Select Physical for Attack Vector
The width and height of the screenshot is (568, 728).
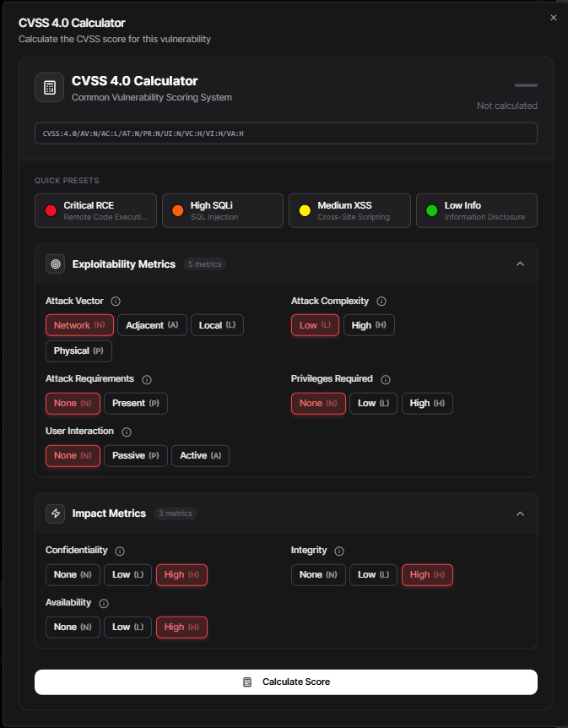(x=78, y=351)
